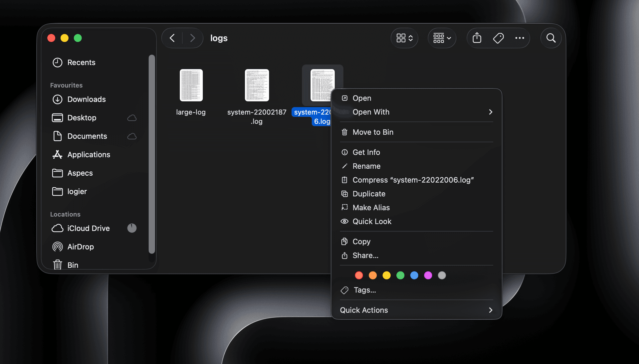The height and width of the screenshot is (364, 639).
Task: Click the Share toolbar icon
Action: click(477, 38)
